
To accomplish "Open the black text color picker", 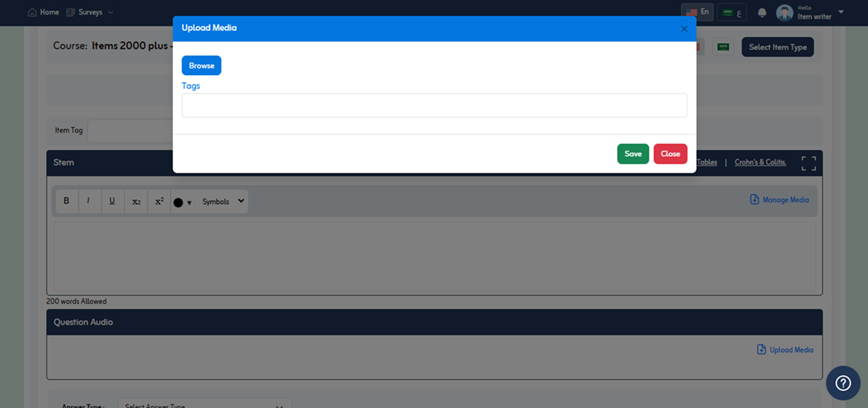I will [x=182, y=202].
